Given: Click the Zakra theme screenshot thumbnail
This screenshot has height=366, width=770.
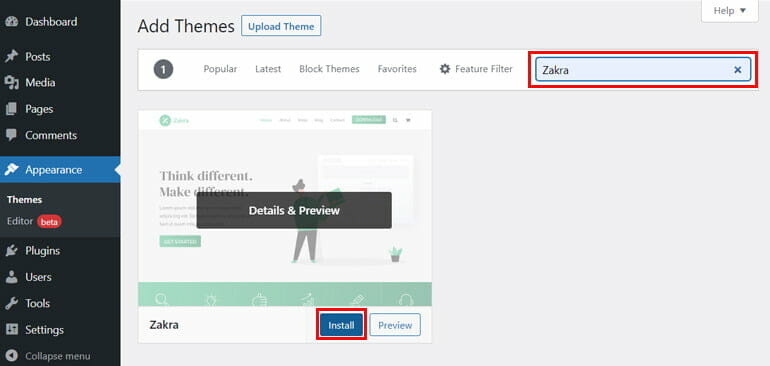Looking at the screenshot, I should 285,208.
